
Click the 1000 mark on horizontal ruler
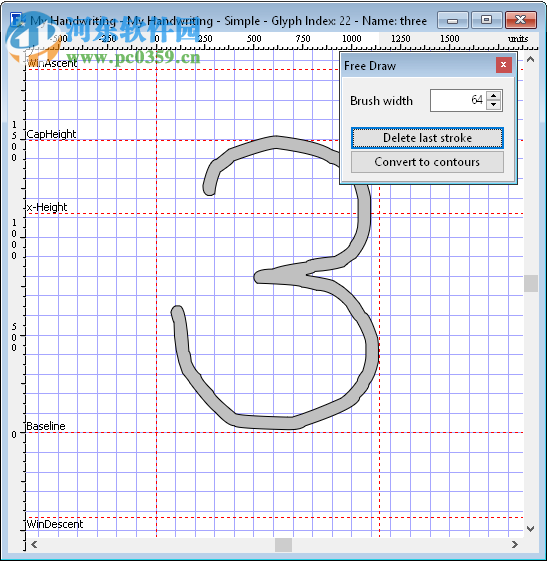(x=352, y=39)
